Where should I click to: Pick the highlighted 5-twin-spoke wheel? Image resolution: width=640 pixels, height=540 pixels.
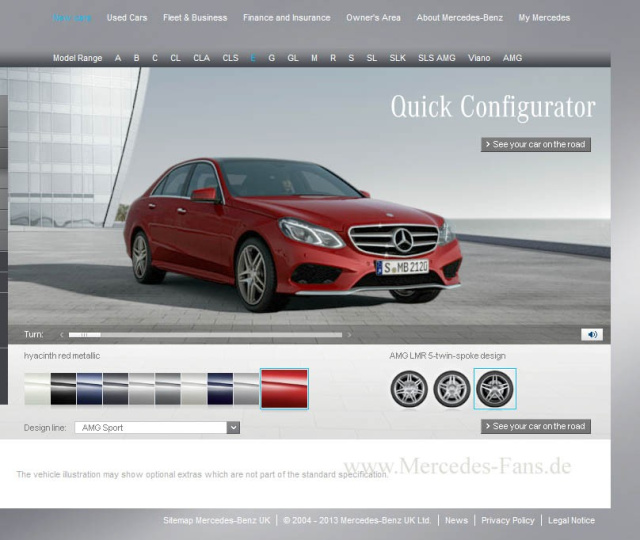tap(495, 389)
